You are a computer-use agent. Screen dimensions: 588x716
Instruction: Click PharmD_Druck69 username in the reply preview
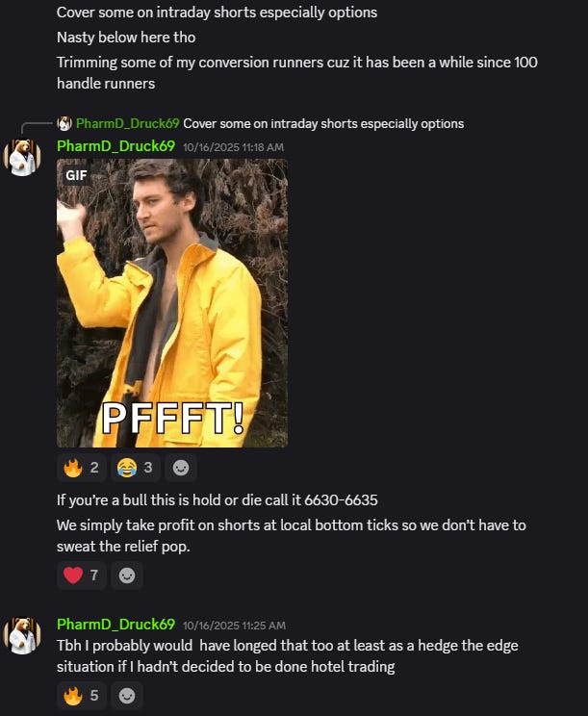(x=127, y=123)
